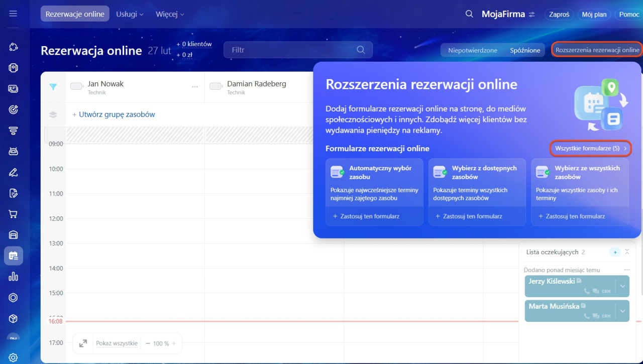This screenshot has height=364, width=643.
Task: Toggle the Niepotwierdzone filter
Action: click(x=473, y=50)
